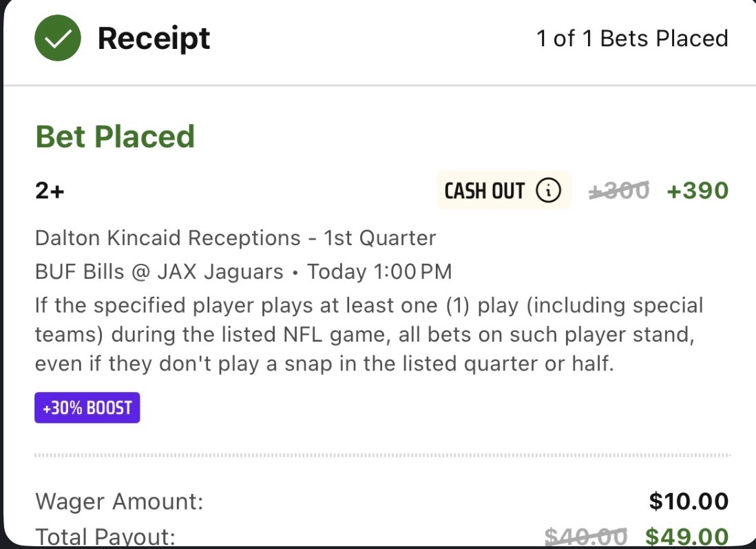Tap the info icon beside Cash Out

[548, 191]
